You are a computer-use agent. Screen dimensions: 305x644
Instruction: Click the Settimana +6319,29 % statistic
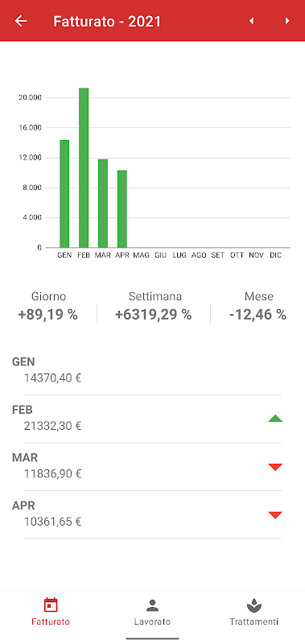click(x=154, y=306)
